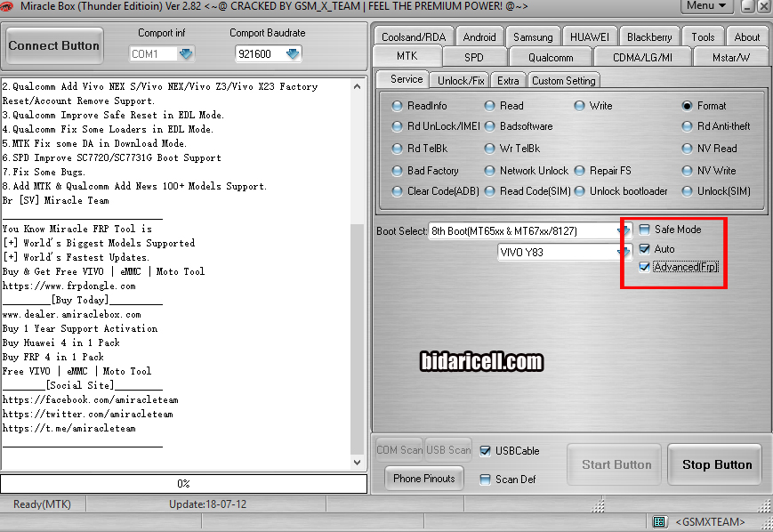773x532 pixels.
Task: Choose the Rd Anti-theft option
Action: pyautogui.click(x=716, y=126)
